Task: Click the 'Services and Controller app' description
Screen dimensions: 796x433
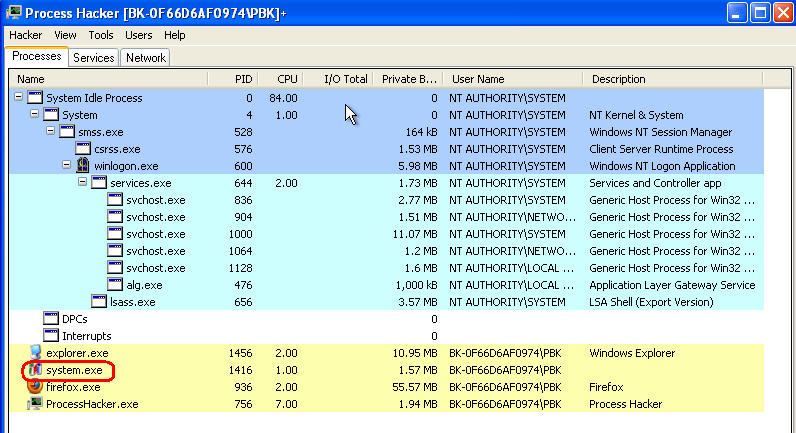Action: [655, 183]
